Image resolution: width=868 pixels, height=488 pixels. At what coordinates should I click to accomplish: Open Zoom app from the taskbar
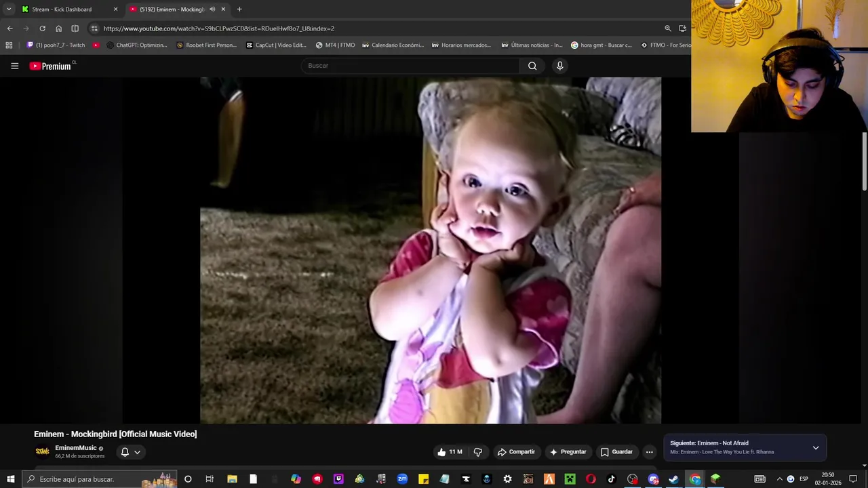click(402, 479)
